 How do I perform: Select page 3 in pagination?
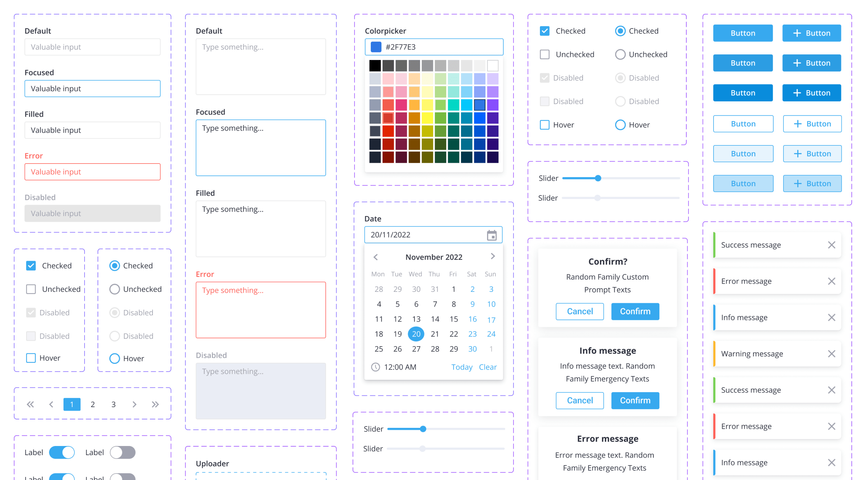[x=114, y=404]
